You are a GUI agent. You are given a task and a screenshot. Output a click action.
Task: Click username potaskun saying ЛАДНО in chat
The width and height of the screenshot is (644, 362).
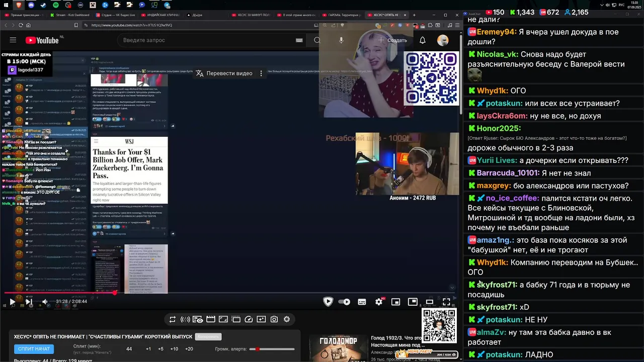click(x=504, y=355)
